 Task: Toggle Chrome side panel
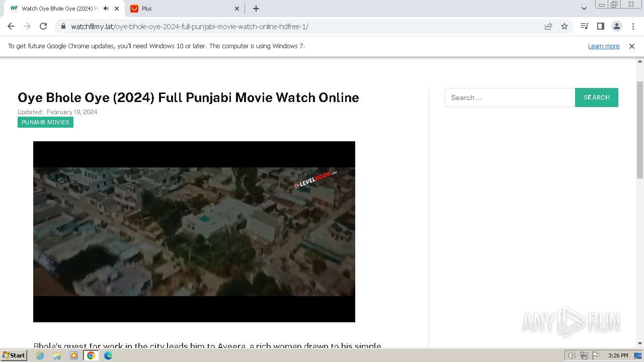click(600, 26)
